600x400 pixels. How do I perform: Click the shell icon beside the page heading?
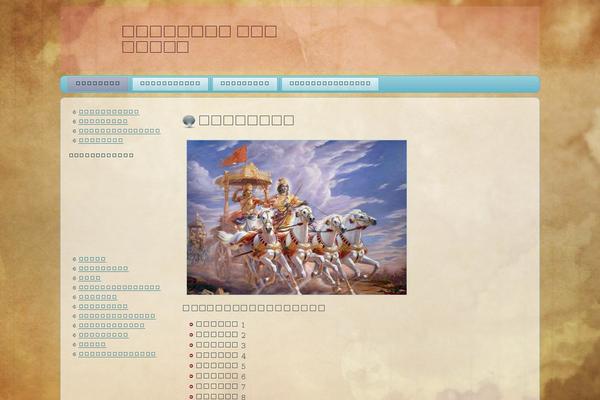[189, 121]
